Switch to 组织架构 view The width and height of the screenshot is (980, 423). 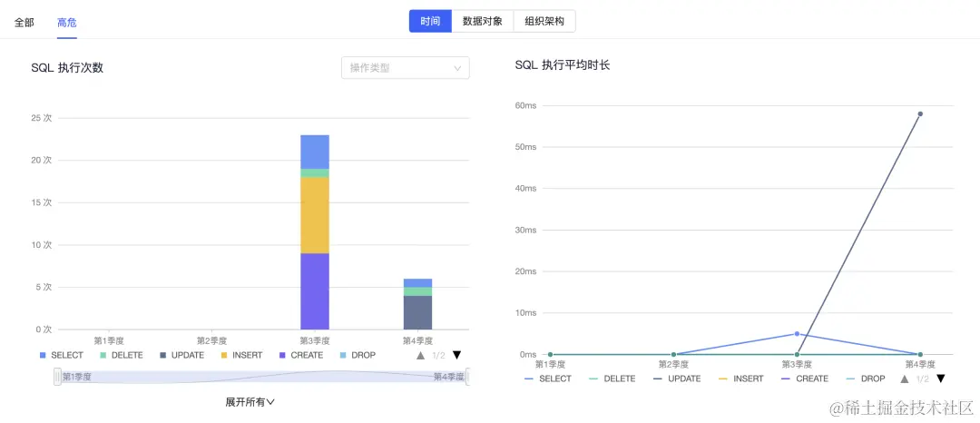click(x=544, y=21)
